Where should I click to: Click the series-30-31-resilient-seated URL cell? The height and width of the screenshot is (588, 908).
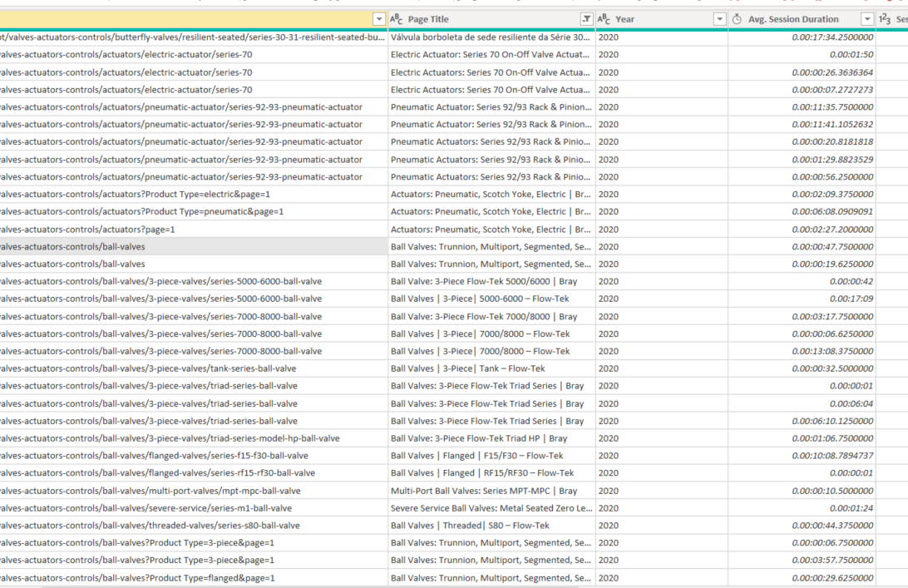pyautogui.click(x=194, y=37)
